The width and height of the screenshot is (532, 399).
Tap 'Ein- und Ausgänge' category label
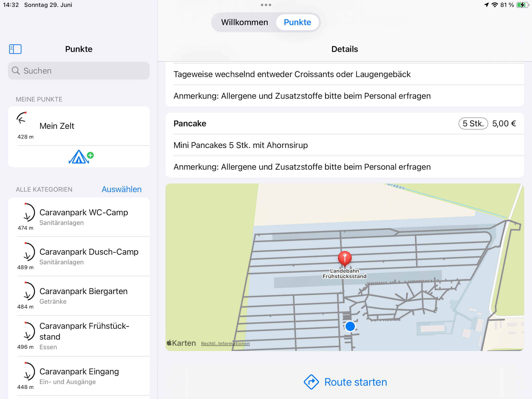point(68,382)
